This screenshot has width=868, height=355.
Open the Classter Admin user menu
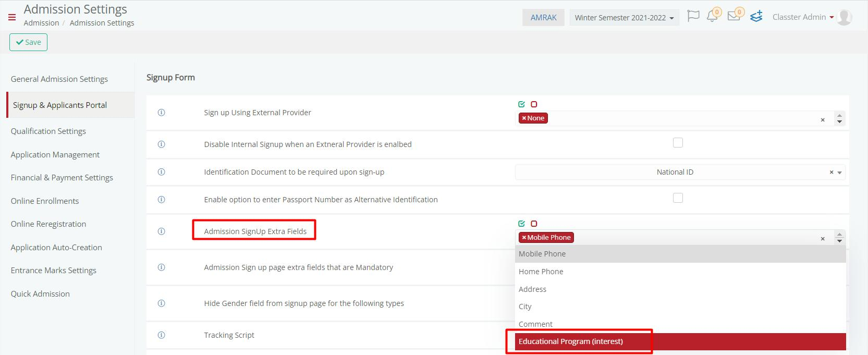tap(803, 17)
